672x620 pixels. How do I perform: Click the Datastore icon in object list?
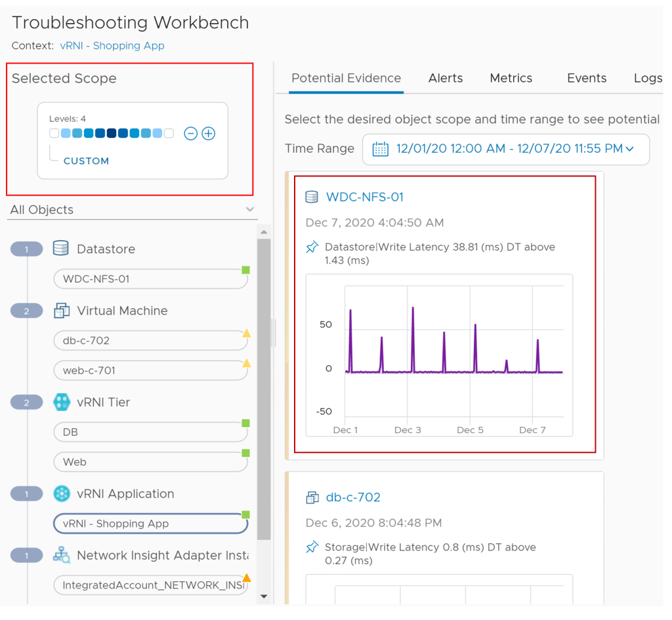60,249
